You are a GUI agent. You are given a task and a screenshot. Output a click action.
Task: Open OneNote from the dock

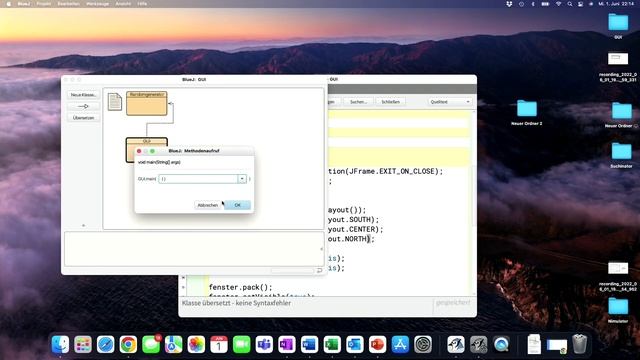coord(287,344)
